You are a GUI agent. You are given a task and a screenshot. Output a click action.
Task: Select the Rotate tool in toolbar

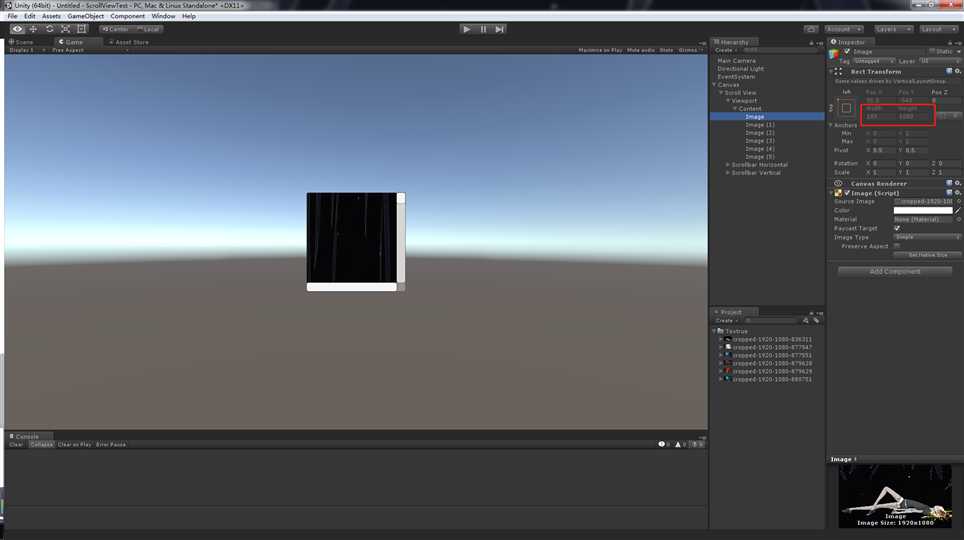49,29
